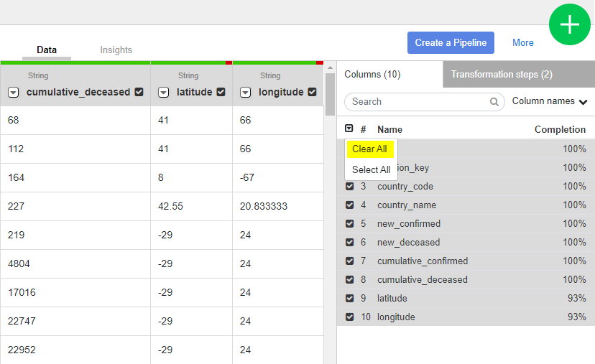
Task: Uncheck the longitude header checkbox
Action: click(312, 92)
